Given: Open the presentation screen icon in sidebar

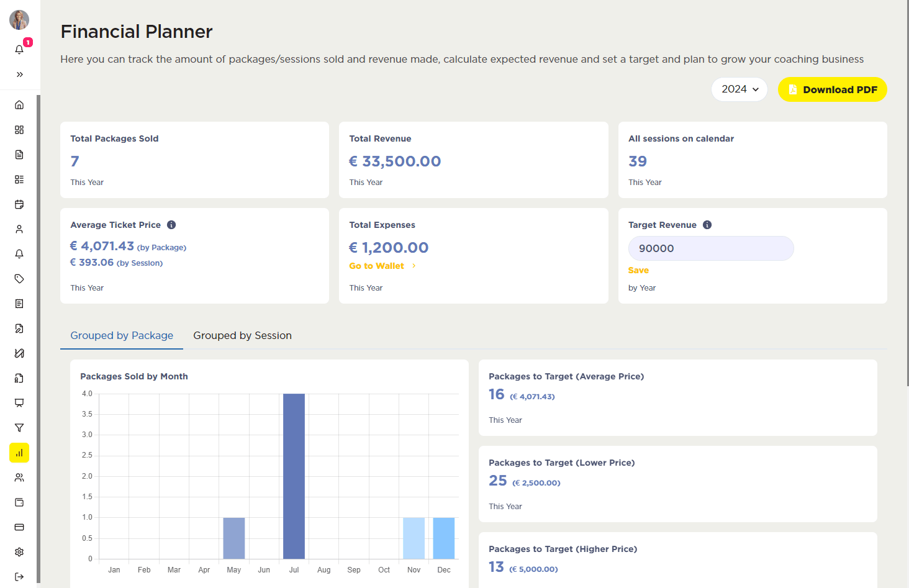Looking at the screenshot, I should 19,403.
